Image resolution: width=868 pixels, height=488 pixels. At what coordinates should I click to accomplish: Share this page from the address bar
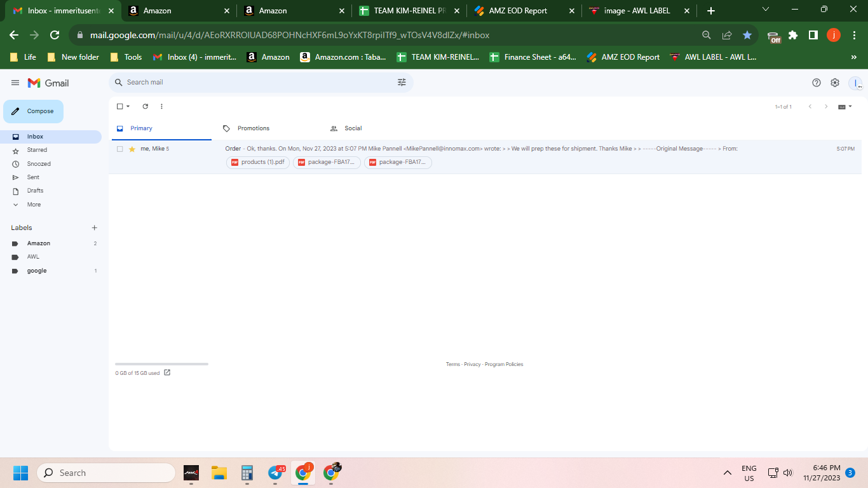[727, 35]
